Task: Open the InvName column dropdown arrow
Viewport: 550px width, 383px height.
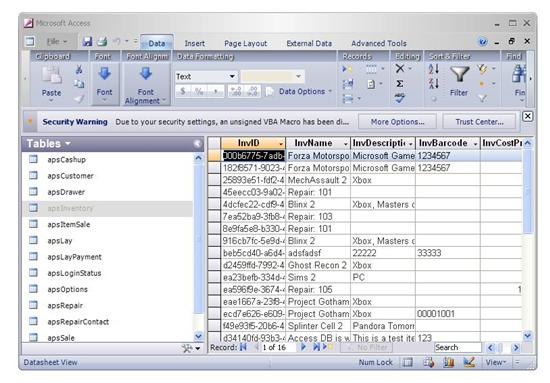Action: click(x=346, y=144)
